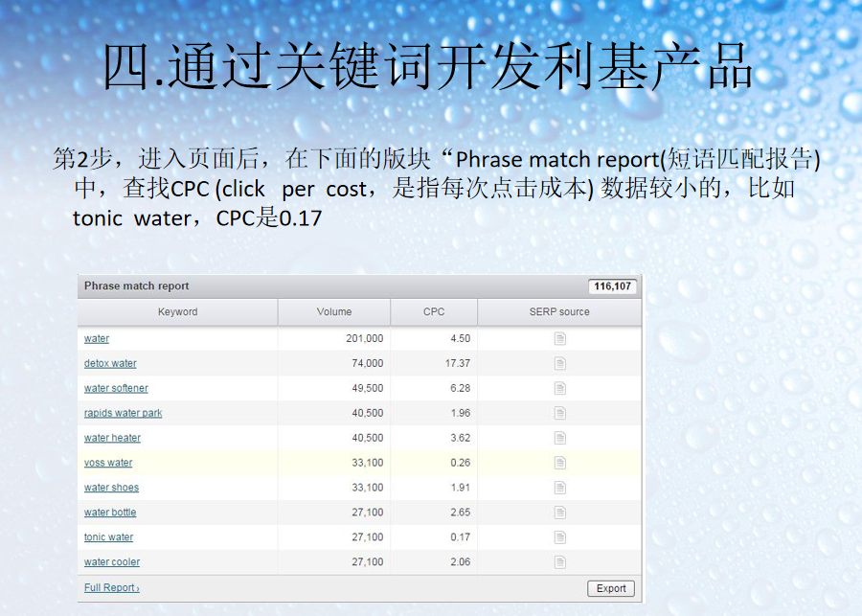Viewport: 862px width, 616px height.
Task: View SERP source for water softener
Action: pyautogui.click(x=559, y=389)
